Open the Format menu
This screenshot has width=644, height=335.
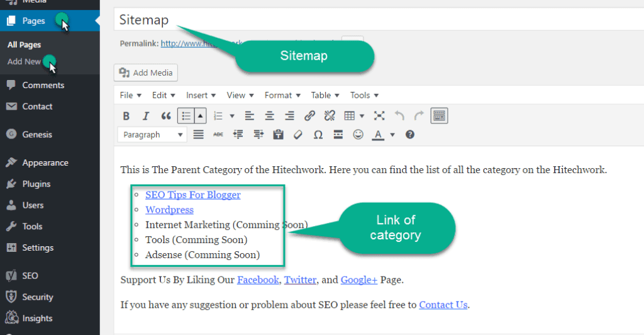[x=282, y=95]
